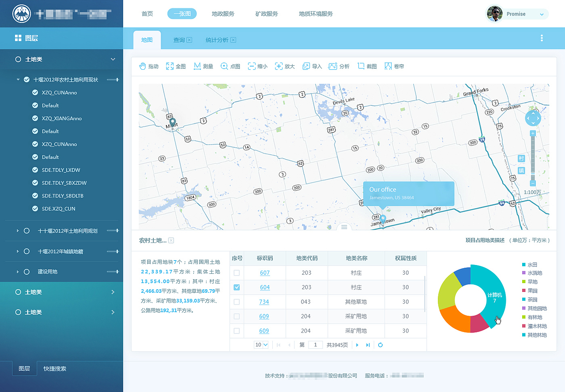The height and width of the screenshot is (392, 565).
Task: Switch to 快捷搜索 at the sidebar bottom
Action: (x=54, y=369)
